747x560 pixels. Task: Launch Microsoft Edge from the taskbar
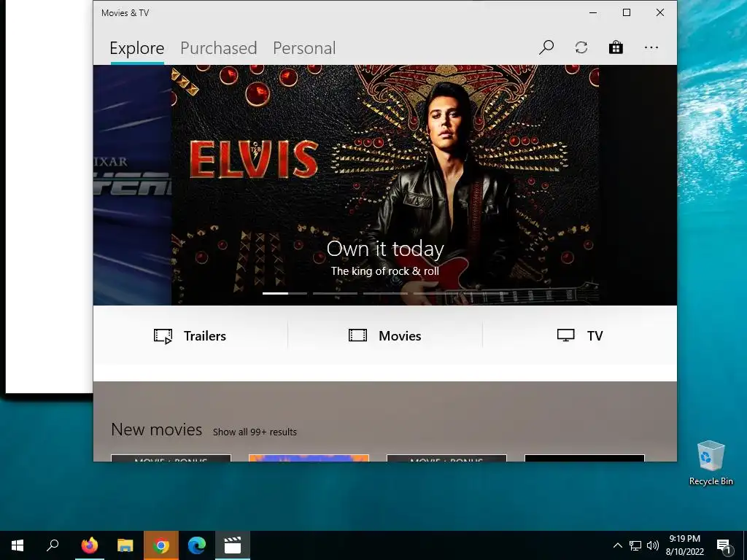click(197, 545)
